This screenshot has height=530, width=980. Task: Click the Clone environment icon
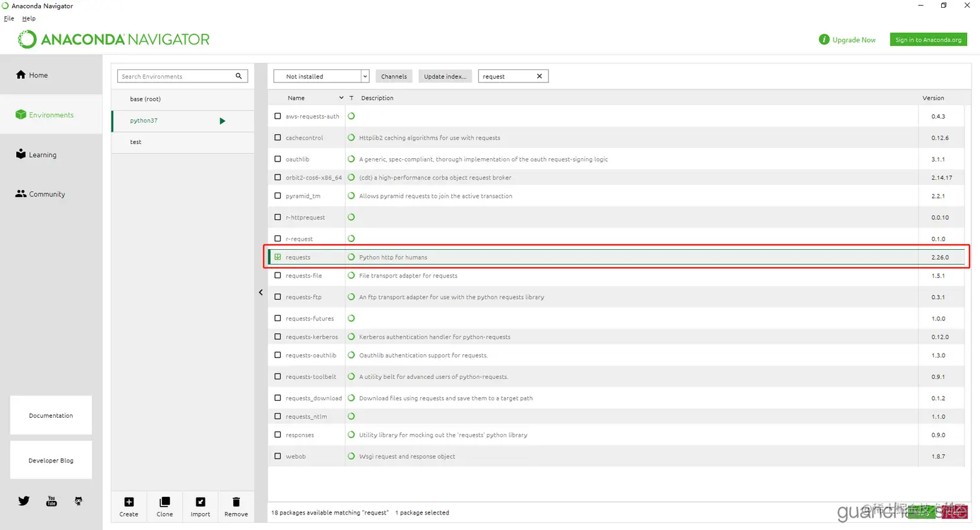[x=165, y=502]
